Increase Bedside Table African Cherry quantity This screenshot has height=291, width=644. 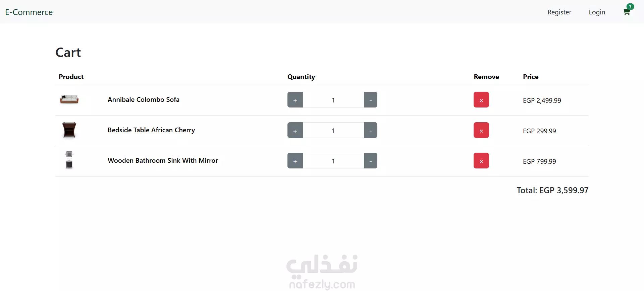tap(295, 130)
